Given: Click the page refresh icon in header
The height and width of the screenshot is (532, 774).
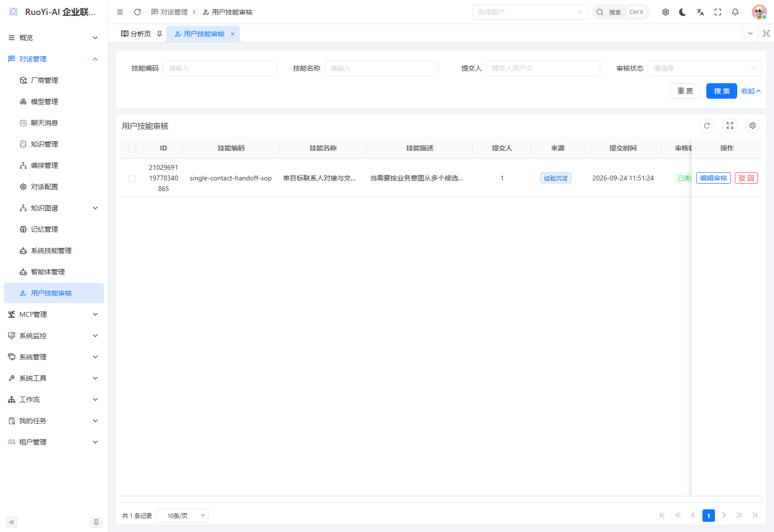Looking at the screenshot, I should (137, 12).
